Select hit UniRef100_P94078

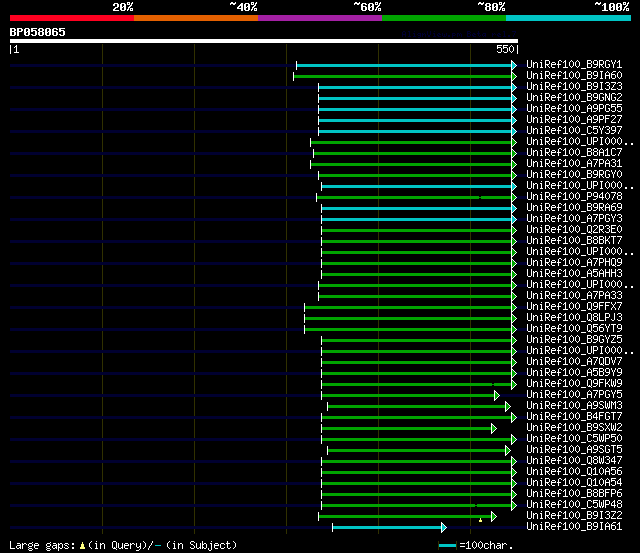[574, 197]
